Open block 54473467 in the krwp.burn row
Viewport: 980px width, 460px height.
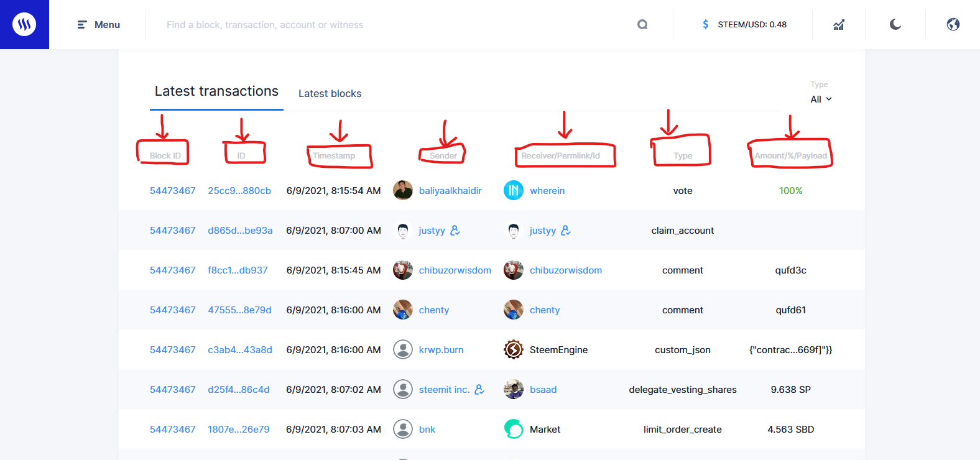coord(173,350)
